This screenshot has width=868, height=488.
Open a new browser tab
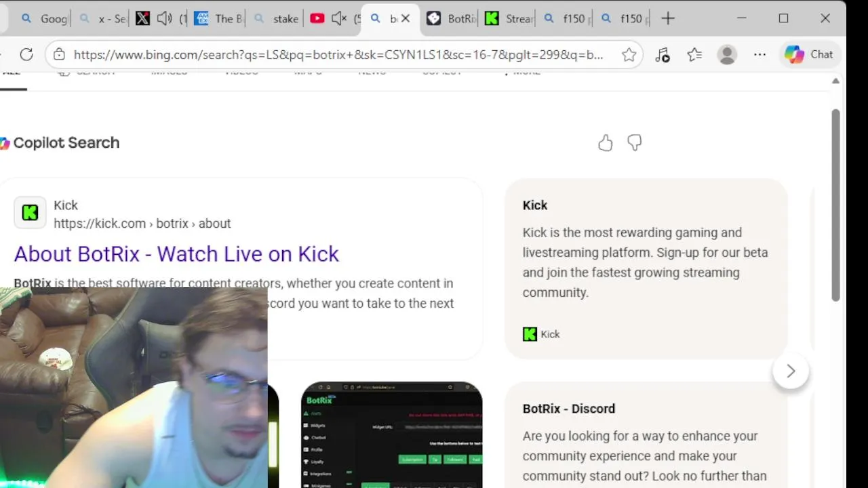(668, 18)
